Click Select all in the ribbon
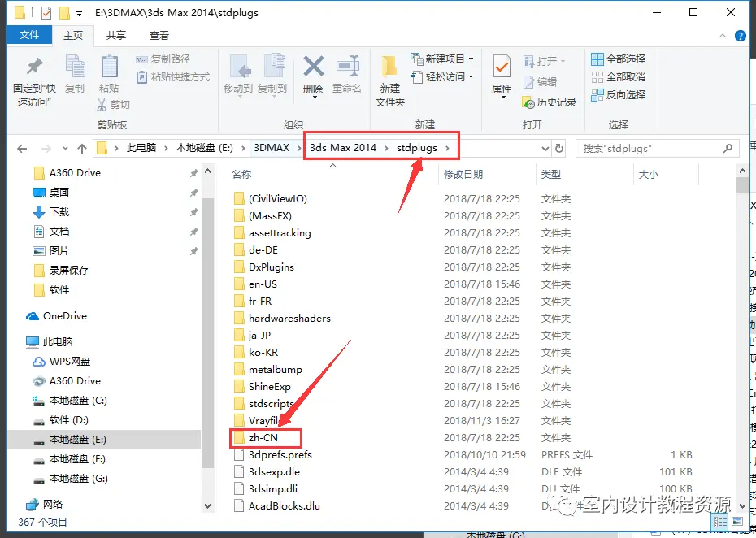The image size is (756, 538). click(618, 59)
